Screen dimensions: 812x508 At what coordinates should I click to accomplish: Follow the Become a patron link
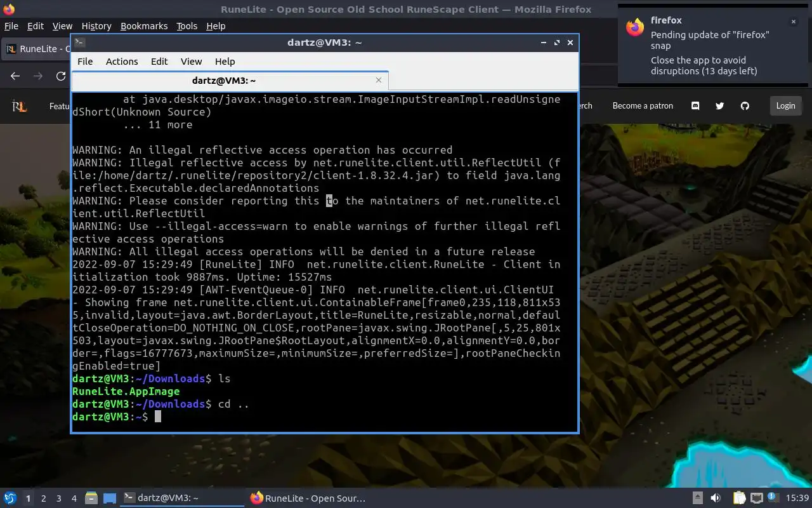pos(643,106)
